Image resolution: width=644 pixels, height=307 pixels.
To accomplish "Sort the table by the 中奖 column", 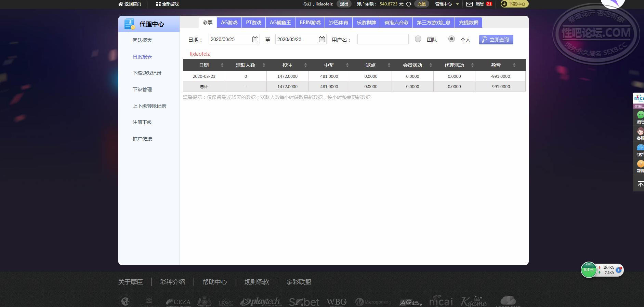I will pos(347,65).
